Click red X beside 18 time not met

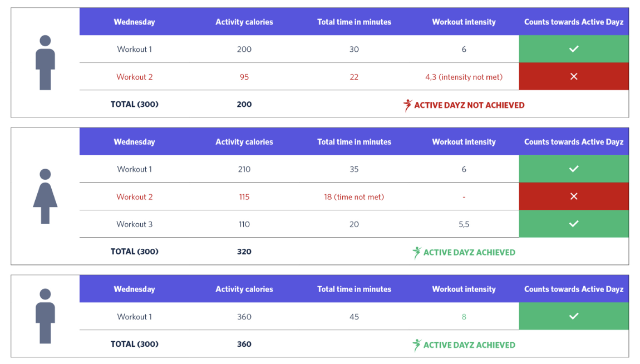coord(573,196)
